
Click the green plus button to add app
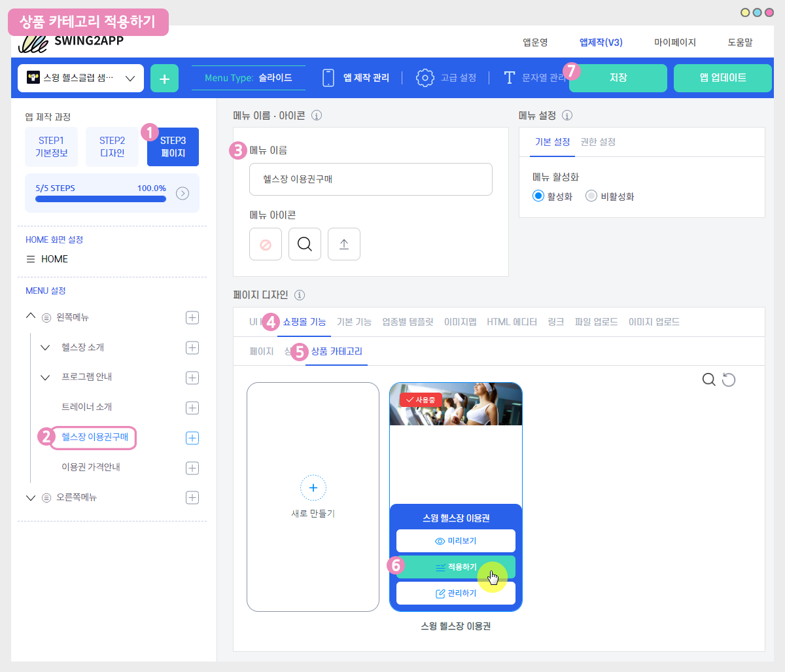pyautogui.click(x=164, y=79)
